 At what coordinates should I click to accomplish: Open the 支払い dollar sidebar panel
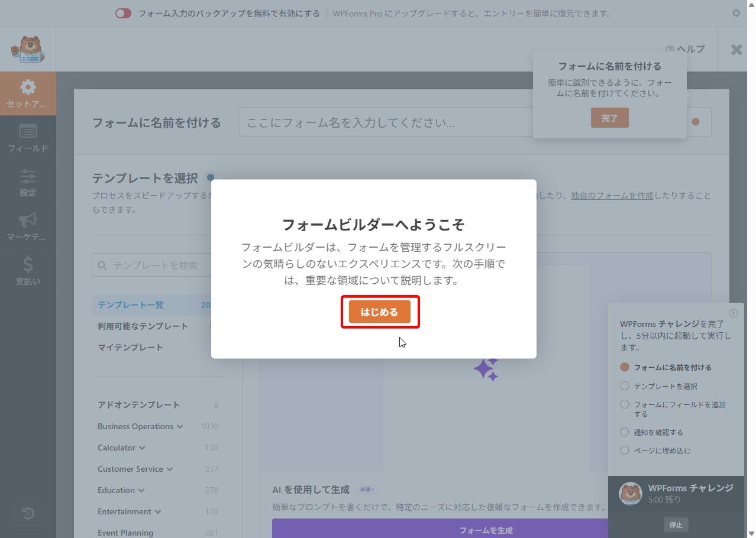[28, 271]
